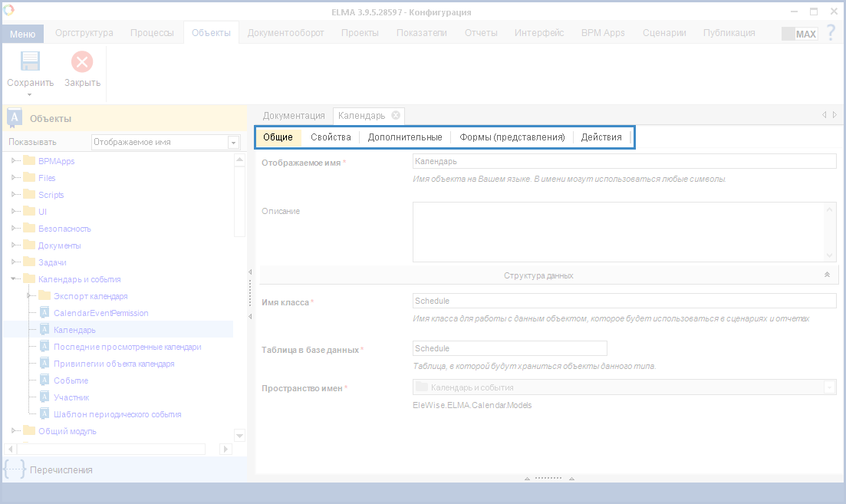Open the Процессы menu tab
This screenshot has width=846, height=504.
click(152, 33)
